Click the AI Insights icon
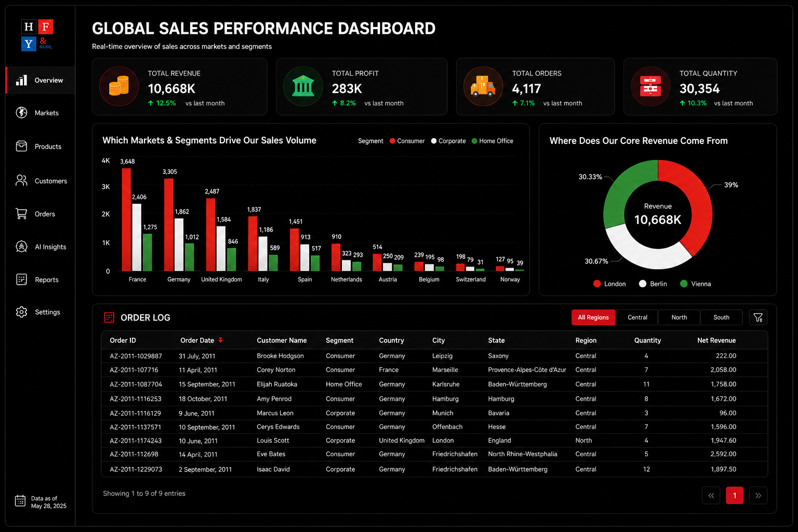 [x=21, y=246]
